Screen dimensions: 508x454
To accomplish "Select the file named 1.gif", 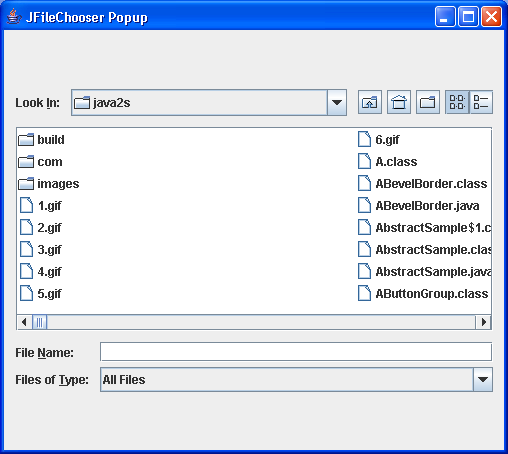I will click(x=50, y=206).
